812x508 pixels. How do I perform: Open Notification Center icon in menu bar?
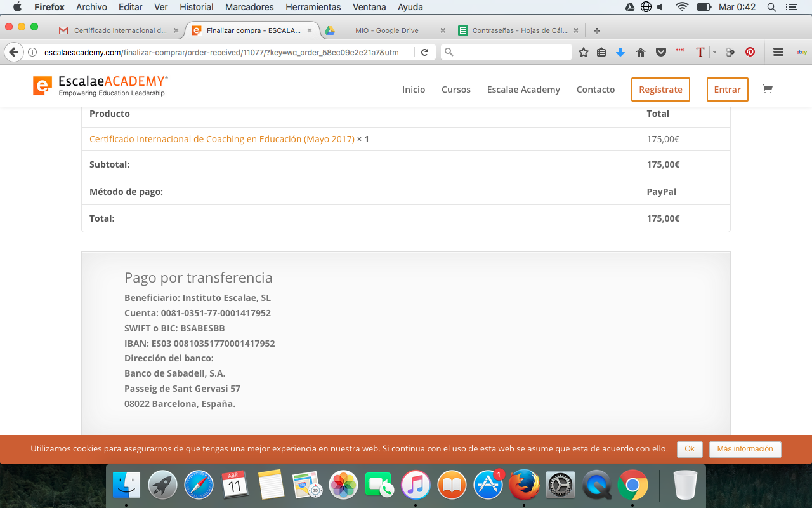click(x=791, y=7)
